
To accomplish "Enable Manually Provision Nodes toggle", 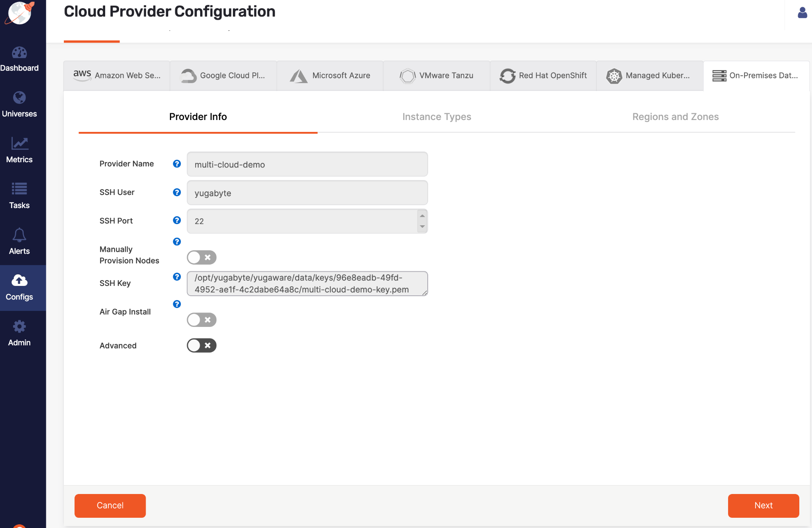I will pos(201,257).
